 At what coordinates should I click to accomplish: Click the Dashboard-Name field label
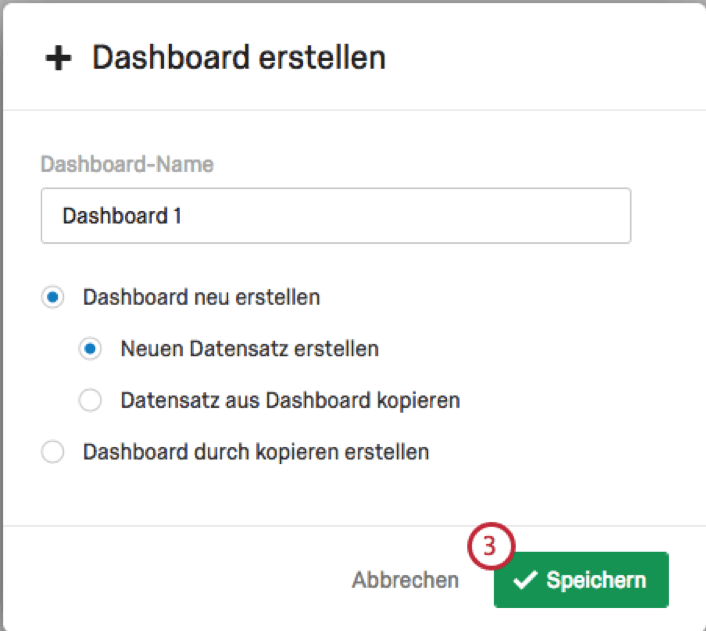coord(127,164)
